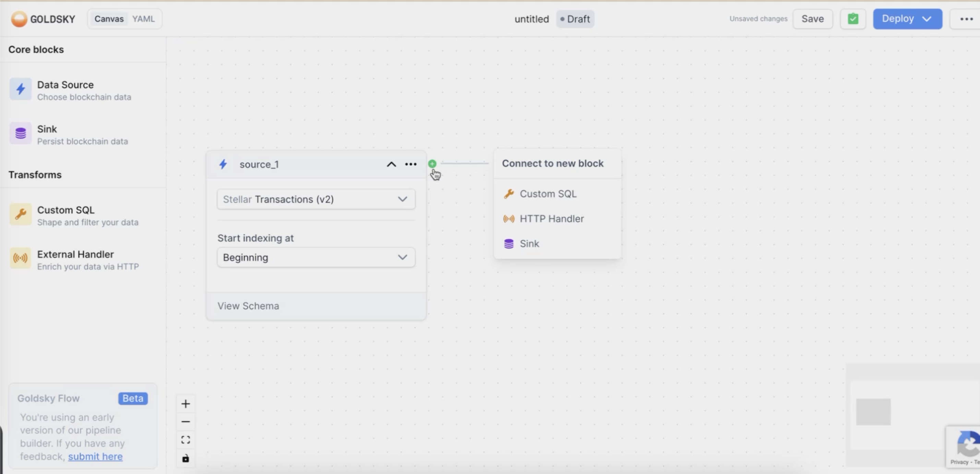Click the External Handler icon
This screenshot has width=980, height=474.
21,258
